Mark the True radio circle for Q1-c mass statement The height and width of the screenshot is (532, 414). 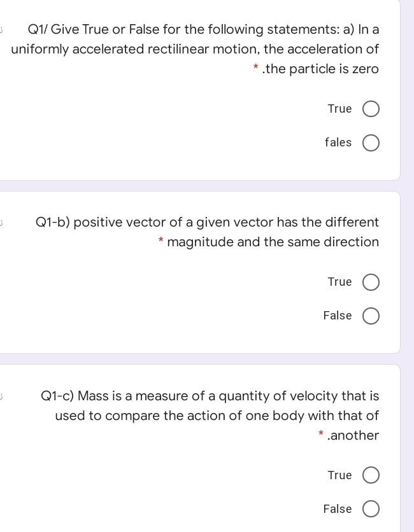[371, 475]
